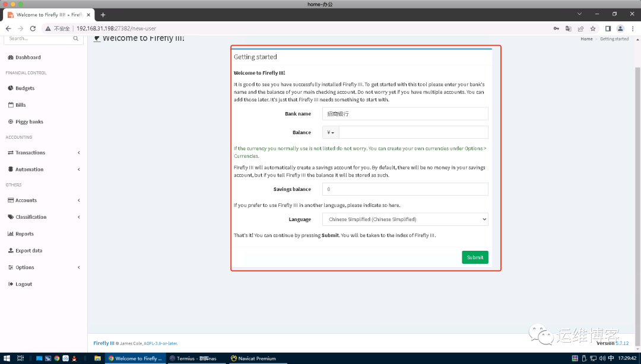Screen dimensions: 641x364
Task: Switch to Navicat Premium taskbar window
Action: [257, 358]
